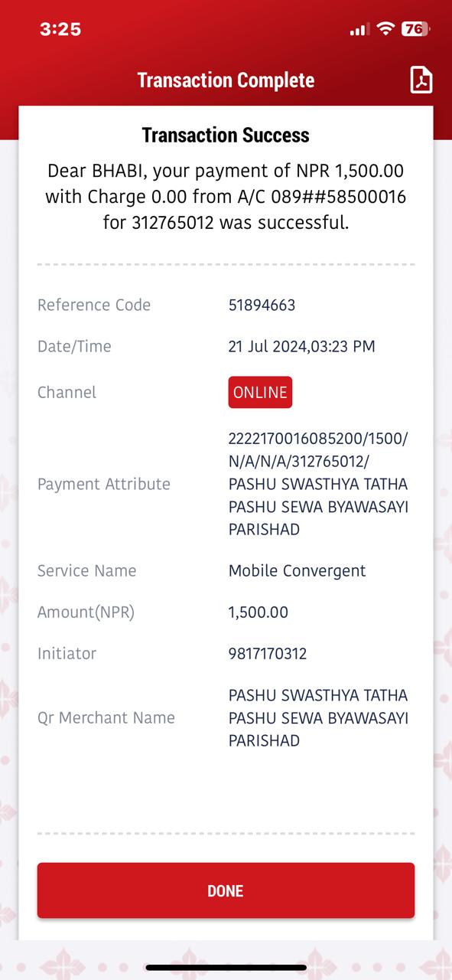The width and height of the screenshot is (452, 980).
Task: Tap the Mobile Convergent service name
Action: pyautogui.click(x=297, y=571)
